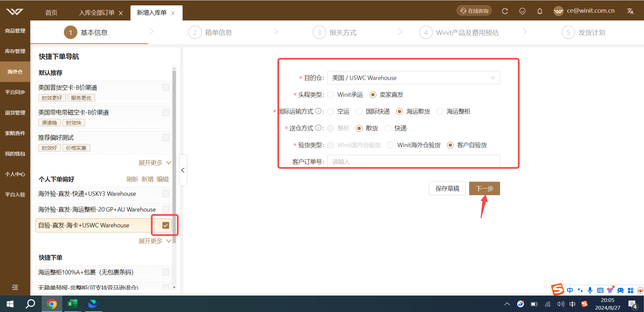
Task: Open the Windows notification center icon
Action: (x=633, y=304)
